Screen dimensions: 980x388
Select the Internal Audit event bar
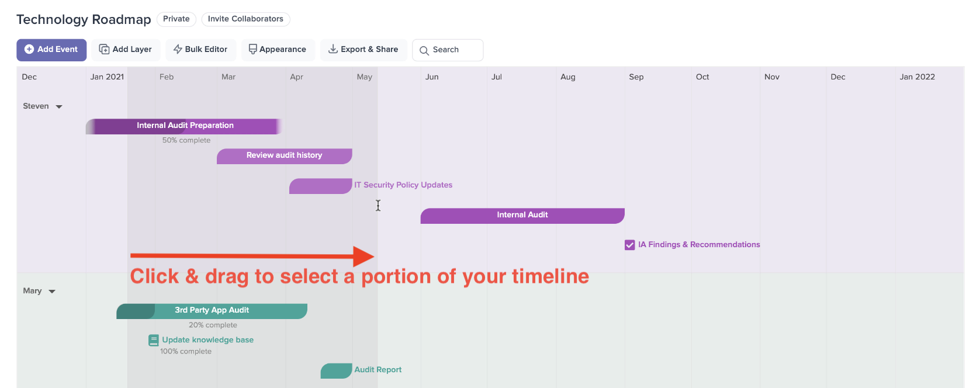pyautogui.click(x=522, y=216)
